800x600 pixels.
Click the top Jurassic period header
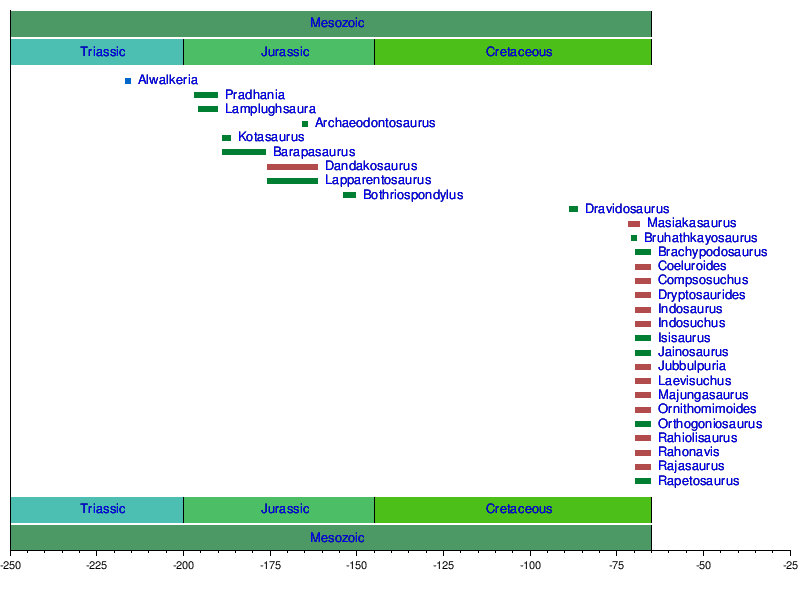click(x=279, y=52)
